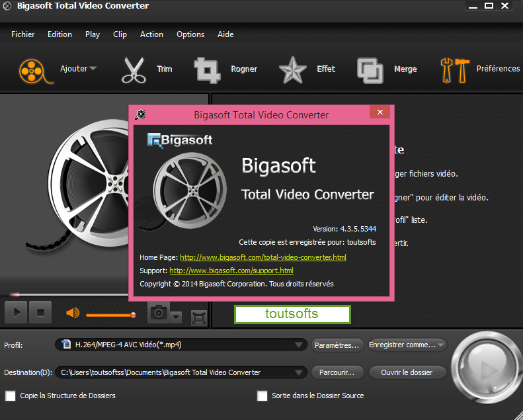Viewport: 523px width, 420px height.
Task: Open the Effet star icon
Action: pos(292,70)
